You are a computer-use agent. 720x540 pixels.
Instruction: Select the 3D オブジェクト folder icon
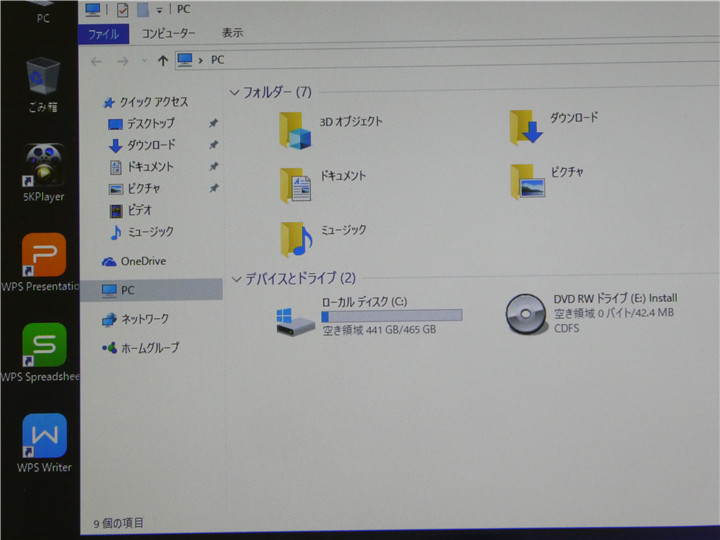pyautogui.click(x=295, y=130)
